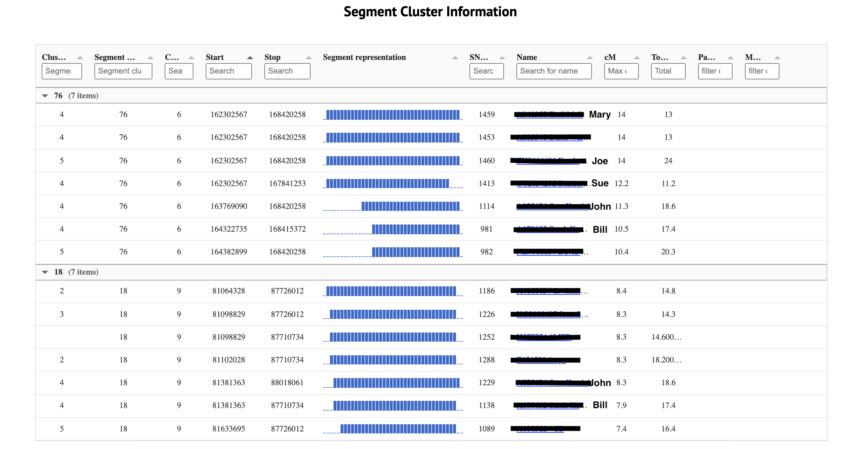
Task: Click the Search for name field
Action: click(553, 71)
